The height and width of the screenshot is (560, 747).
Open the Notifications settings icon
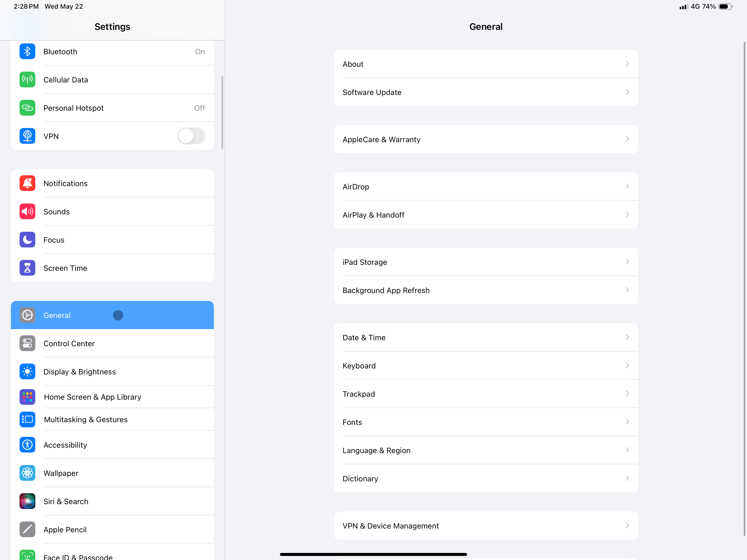point(27,183)
